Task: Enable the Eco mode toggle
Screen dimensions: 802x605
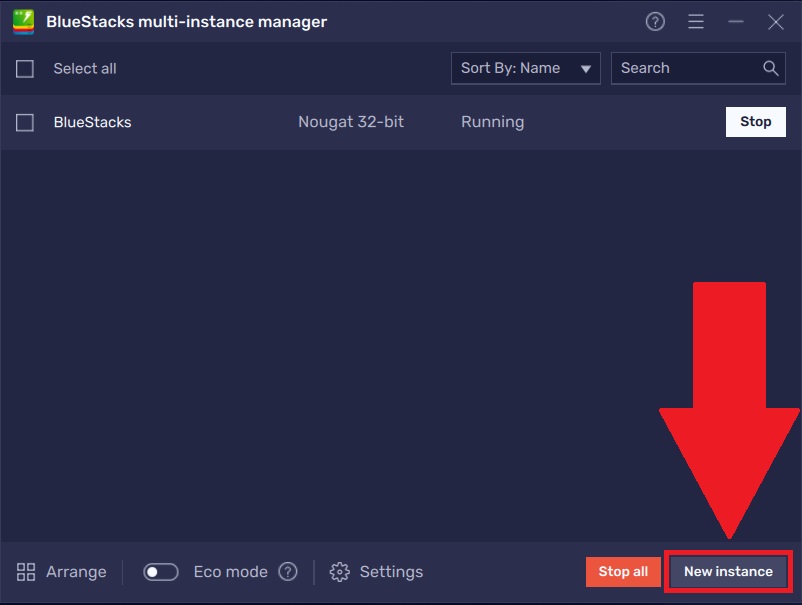Action: [160, 571]
